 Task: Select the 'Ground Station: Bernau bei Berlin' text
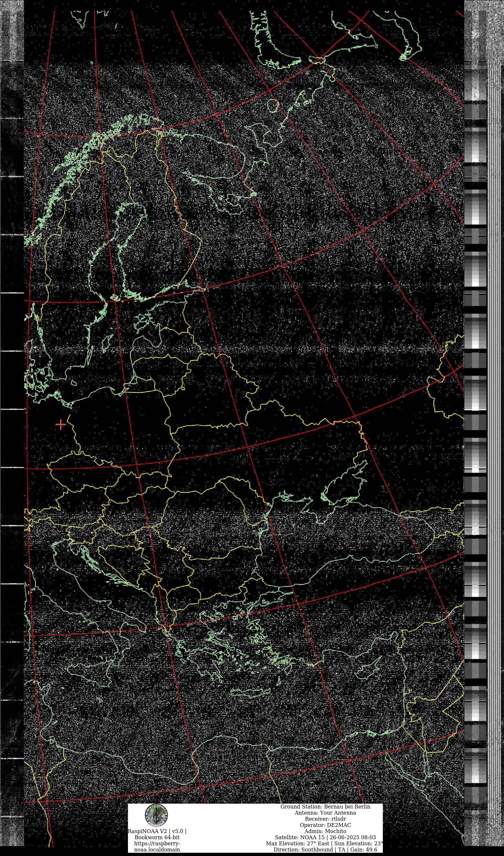325,807
